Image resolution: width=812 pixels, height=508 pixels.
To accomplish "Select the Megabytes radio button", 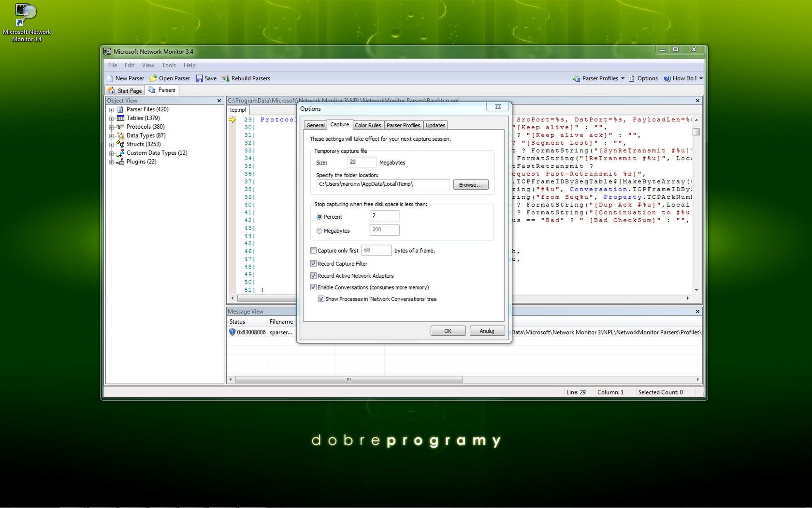I will click(319, 231).
